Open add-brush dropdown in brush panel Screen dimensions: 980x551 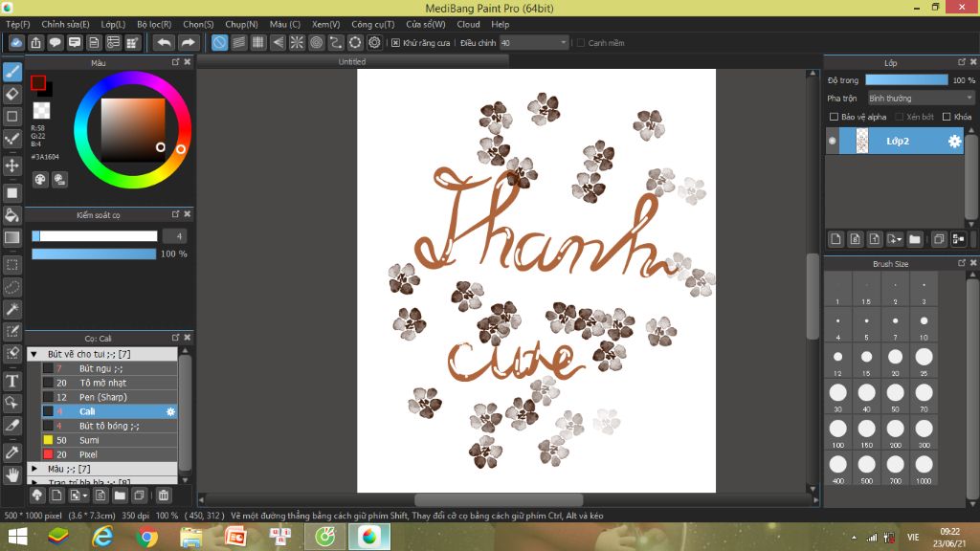pyautogui.click(x=78, y=496)
